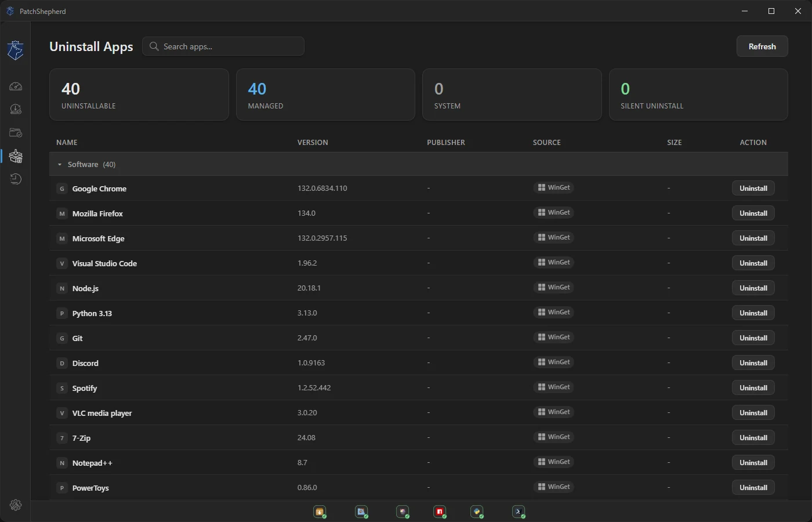Open the settings gear in sidebar

click(x=16, y=505)
